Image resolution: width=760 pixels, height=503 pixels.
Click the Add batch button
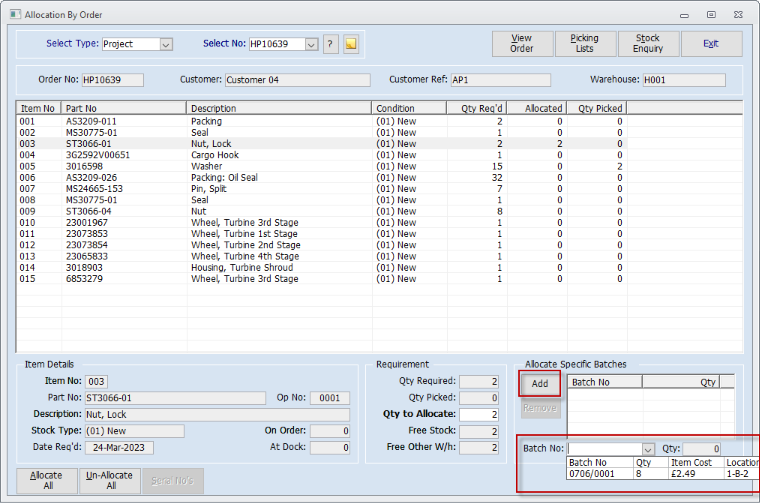540,384
